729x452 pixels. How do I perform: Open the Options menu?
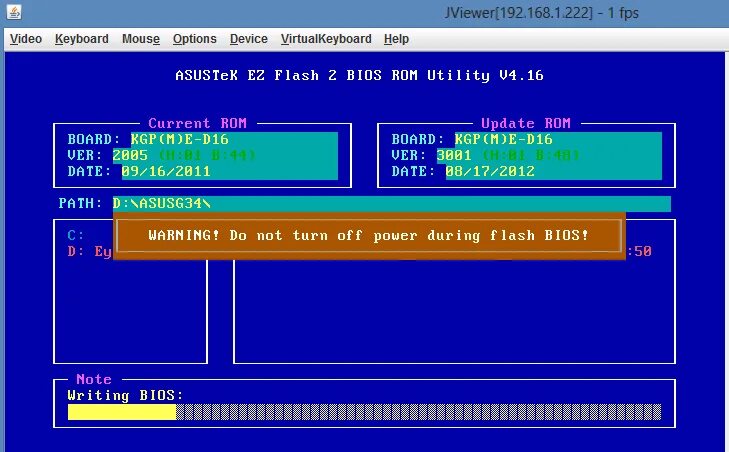[195, 39]
